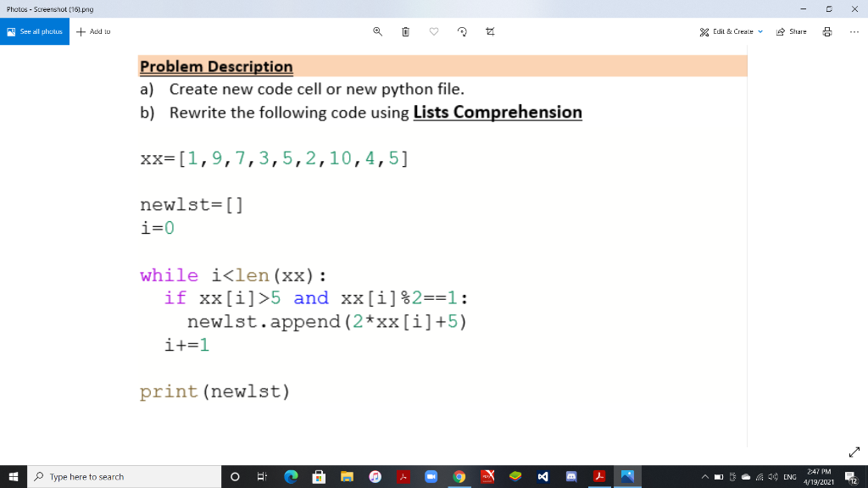Click Problem Description heading in photo

pyautogui.click(x=216, y=66)
